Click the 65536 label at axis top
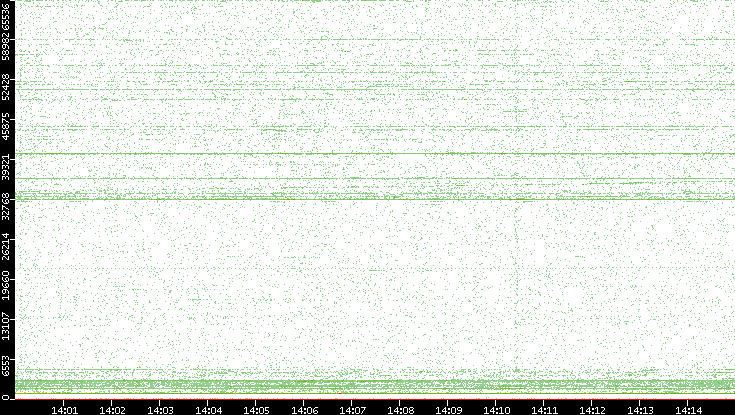The height and width of the screenshot is (415, 735). tap(7, 16)
